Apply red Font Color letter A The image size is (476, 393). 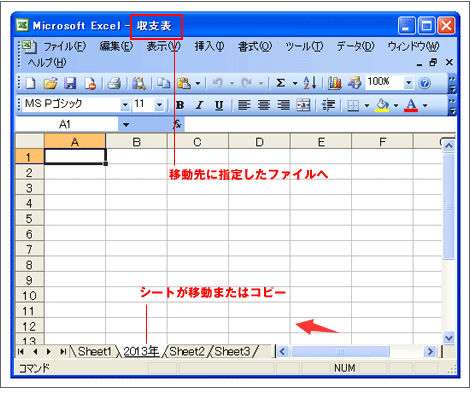tap(411, 105)
